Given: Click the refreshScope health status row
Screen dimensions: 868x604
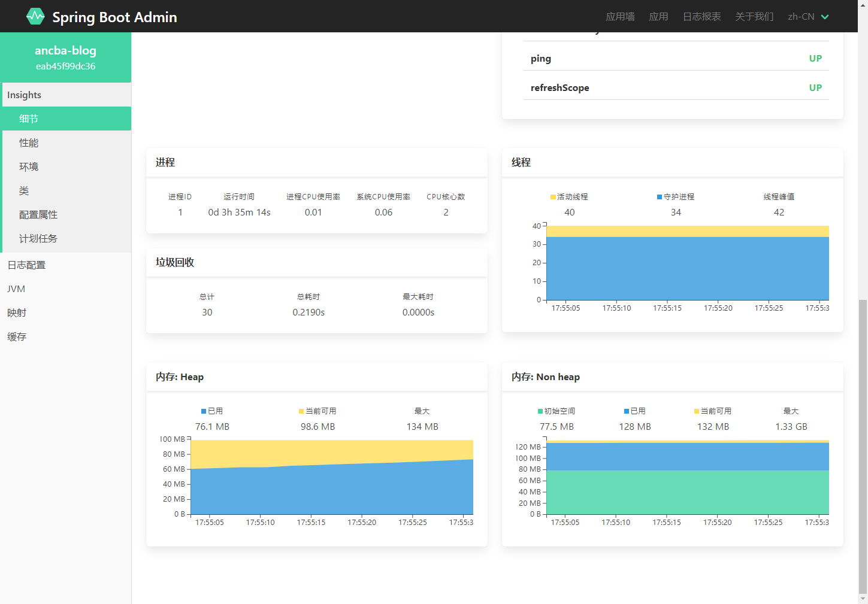Looking at the screenshot, I should (676, 87).
